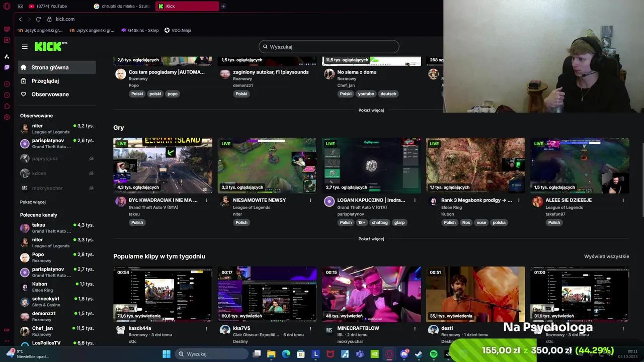Switch to the chrupki do mleka Google tab
This screenshot has height=362, width=644.
pyautogui.click(x=122, y=6)
